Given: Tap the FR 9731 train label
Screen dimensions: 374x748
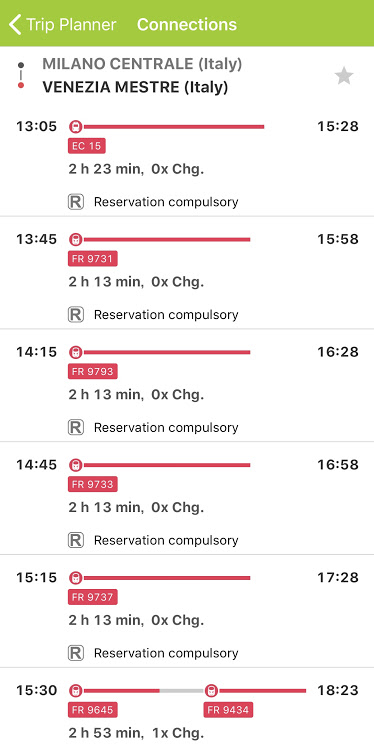Looking at the screenshot, I should coord(93,259).
